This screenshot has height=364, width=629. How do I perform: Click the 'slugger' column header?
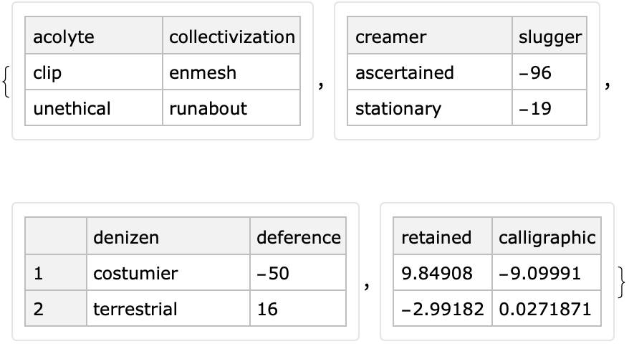click(549, 37)
